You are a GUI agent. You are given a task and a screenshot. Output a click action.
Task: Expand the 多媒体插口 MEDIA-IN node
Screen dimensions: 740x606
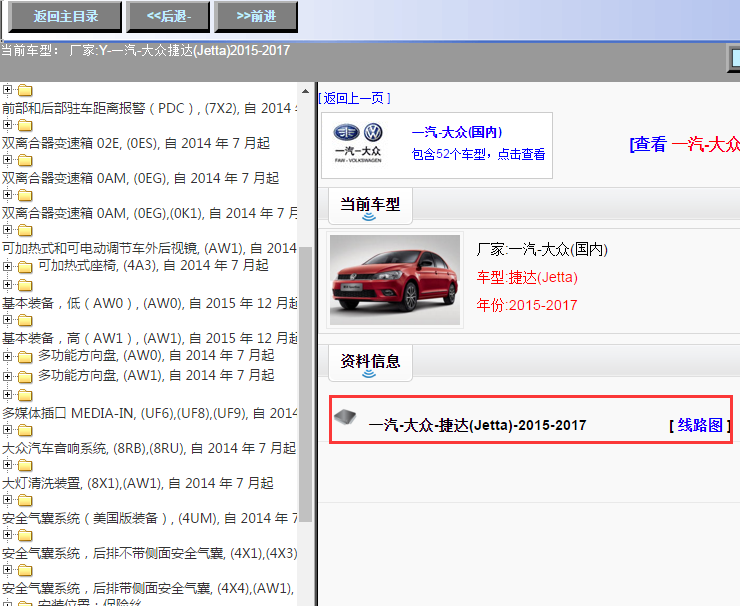[7, 395]
